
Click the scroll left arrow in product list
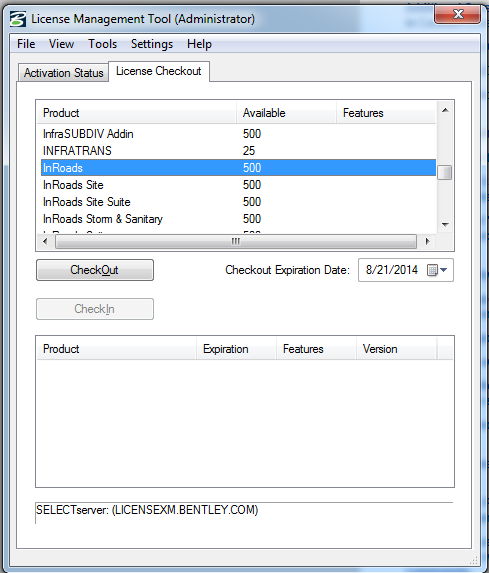45,242
